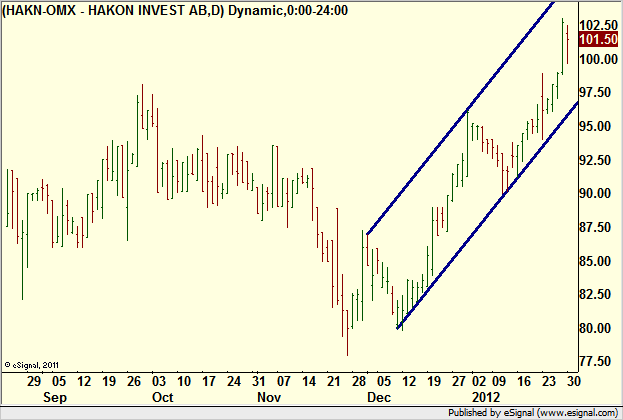Click the 102.50 price axis label
The image size is (623, 420).
click(x=598, y=25)
